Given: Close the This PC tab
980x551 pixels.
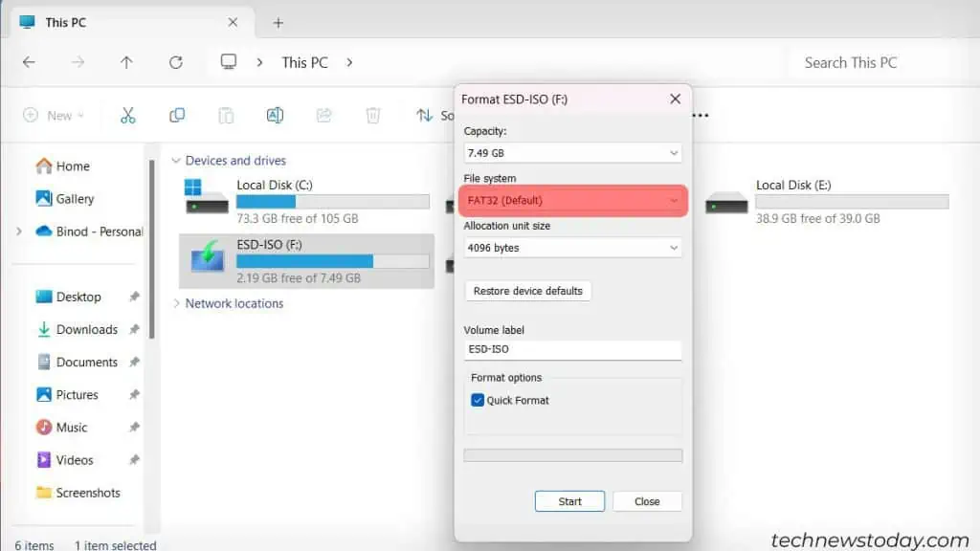Looking at the screenshot, I should pyautogui.click(x=233, y=23).
